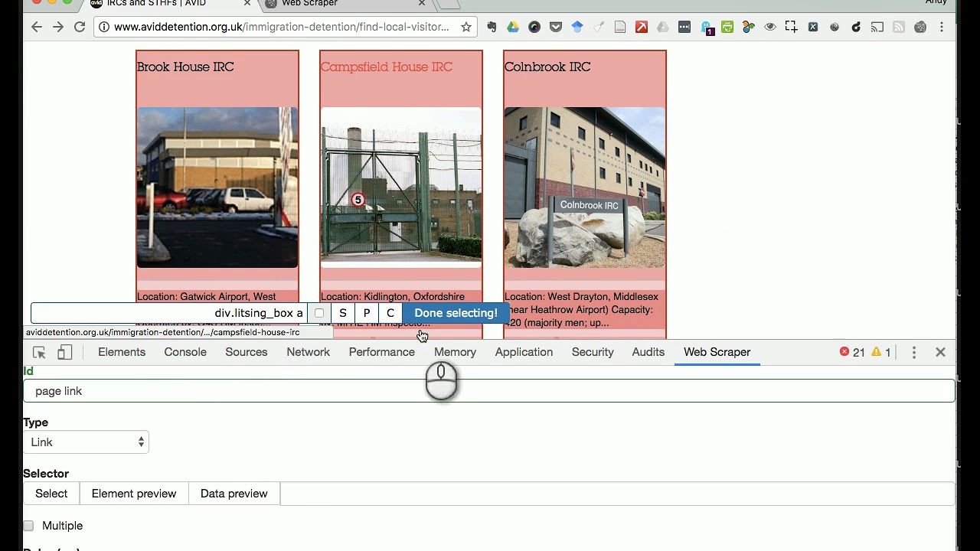The height and width of the screenshot is (551, 980).
Task: Open the Evernote elephant extension
Action: click(x=492, y=27)
